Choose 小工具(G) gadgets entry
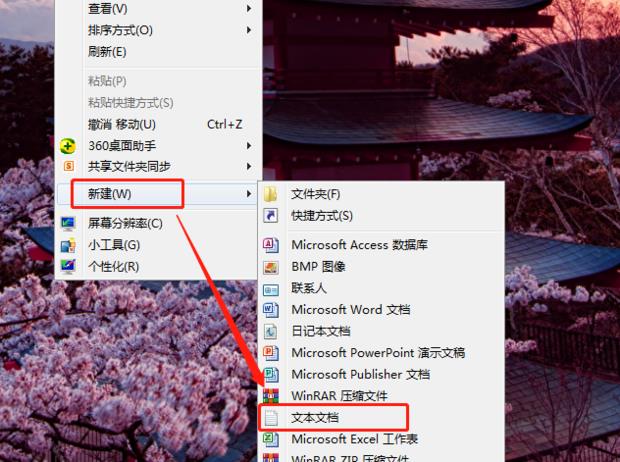 [x=113, y=245]
